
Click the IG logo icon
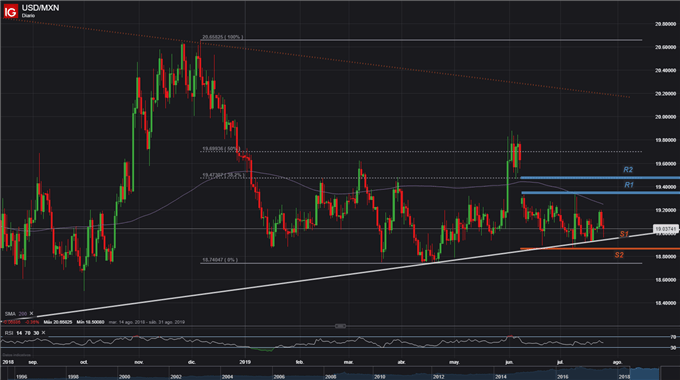point(10,11)
